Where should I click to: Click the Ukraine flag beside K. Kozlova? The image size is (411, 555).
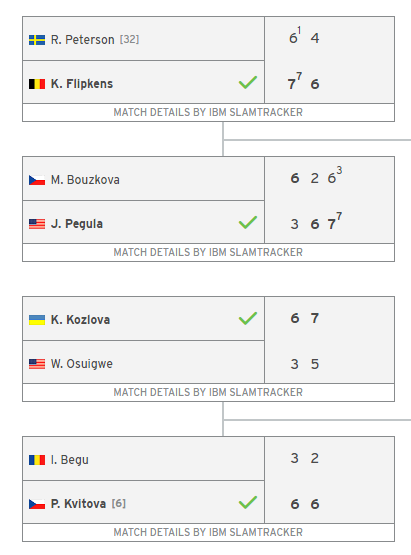tap(37, 320)
